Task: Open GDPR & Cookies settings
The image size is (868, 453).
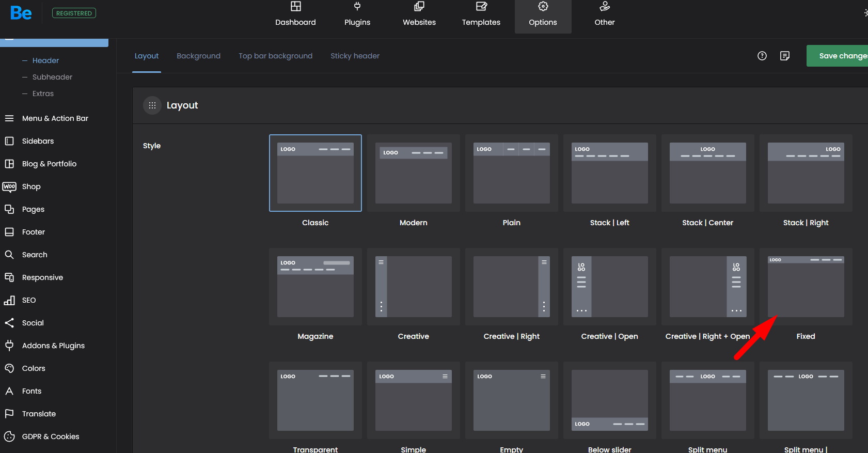Action: click(51, 436)
